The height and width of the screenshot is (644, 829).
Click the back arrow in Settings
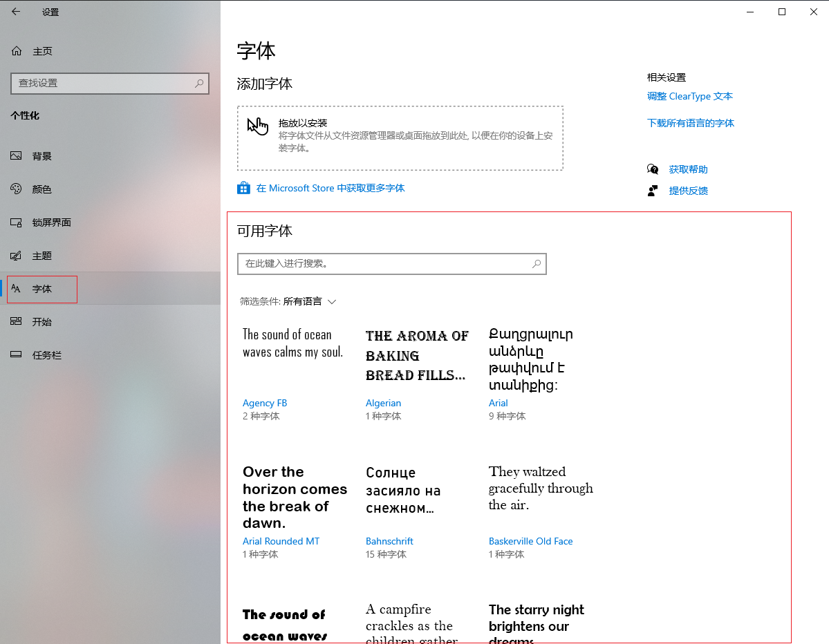16,12
